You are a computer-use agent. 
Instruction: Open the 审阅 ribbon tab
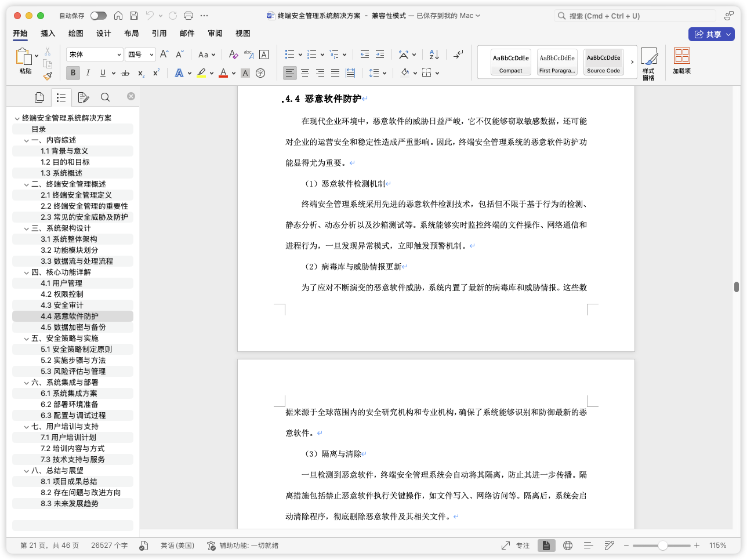click(215, 34)
